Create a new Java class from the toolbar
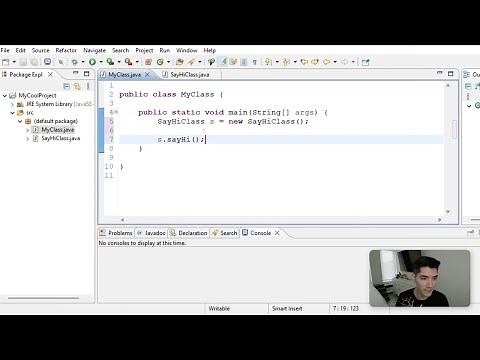Screen dimensions: 480x360 pos(160,62)
